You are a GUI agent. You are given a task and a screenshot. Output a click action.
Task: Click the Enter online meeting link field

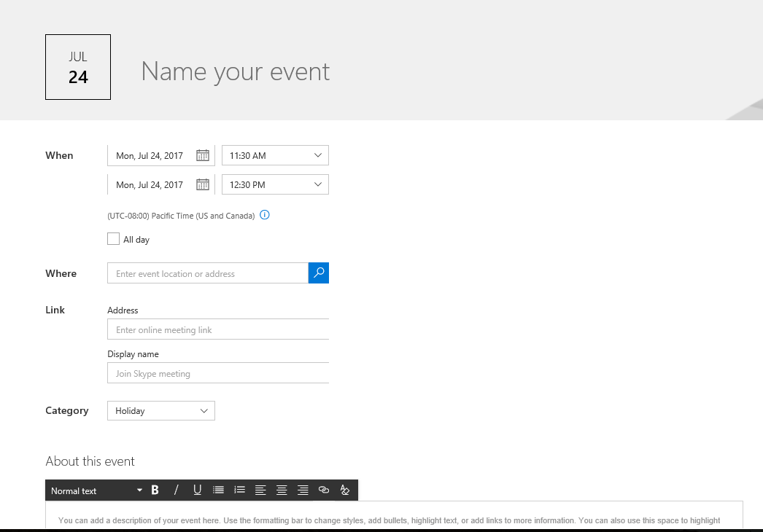pyautogui.click(x=217, y=329)
